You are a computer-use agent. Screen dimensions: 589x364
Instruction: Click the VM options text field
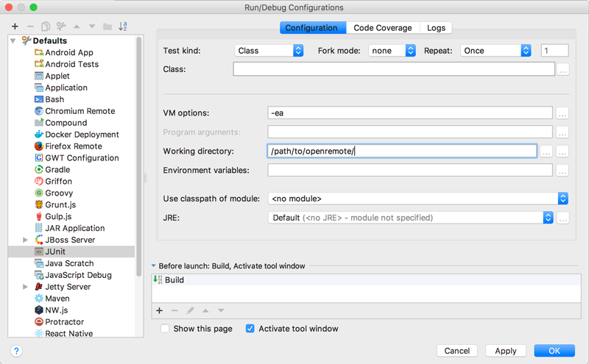pyautogui.click(x=409, y=113)
